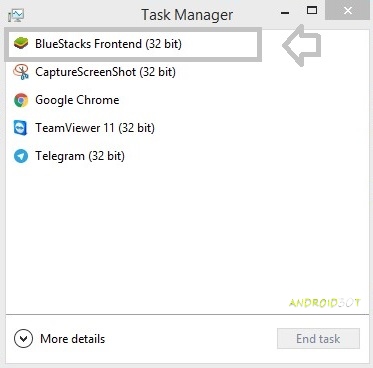Click the Telegram paper plane icon
The height and width of the screenshot is (368, 373).
21,156
